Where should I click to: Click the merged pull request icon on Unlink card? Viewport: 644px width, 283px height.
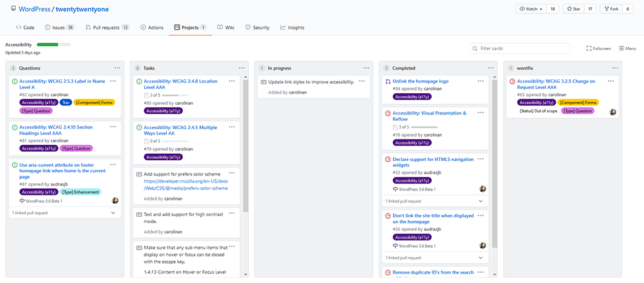[x=388, y=81]
